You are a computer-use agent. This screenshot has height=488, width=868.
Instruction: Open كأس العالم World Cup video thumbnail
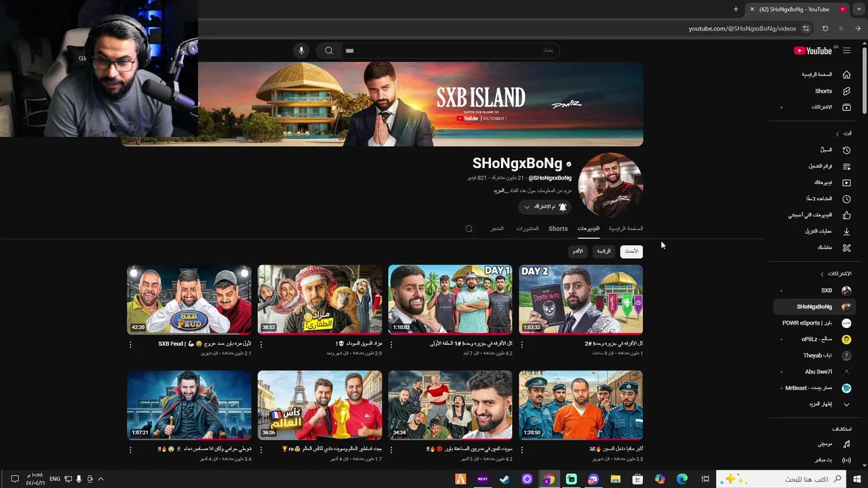pyautogui.click(x=319, y=405)
